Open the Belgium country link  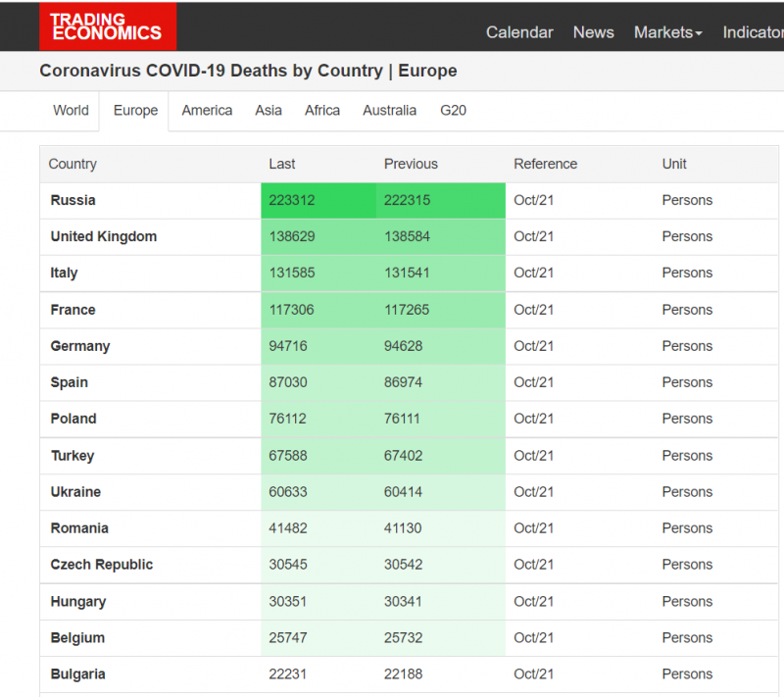click(x=77, y=638)
